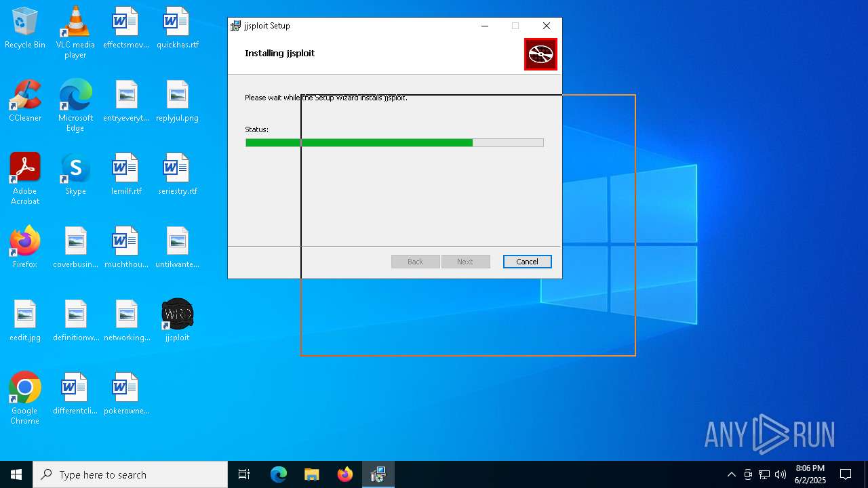Select the seriestry.rtf document
The image size is (868, 488).
click(178, 174)
